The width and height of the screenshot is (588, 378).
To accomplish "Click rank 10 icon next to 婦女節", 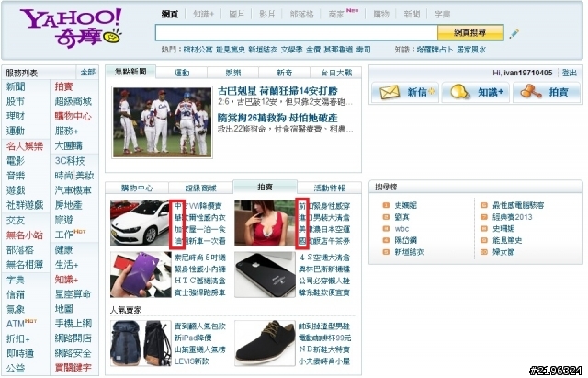I will pos(484,252).
